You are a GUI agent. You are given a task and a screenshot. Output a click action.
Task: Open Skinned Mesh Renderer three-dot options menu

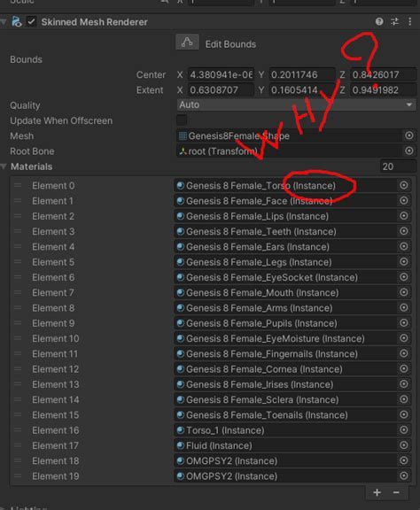[410, 22]
